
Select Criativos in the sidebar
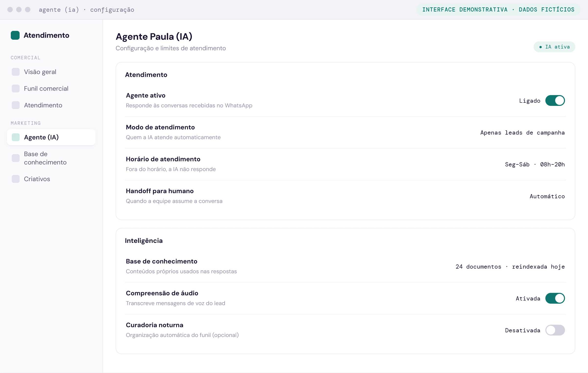51,179
